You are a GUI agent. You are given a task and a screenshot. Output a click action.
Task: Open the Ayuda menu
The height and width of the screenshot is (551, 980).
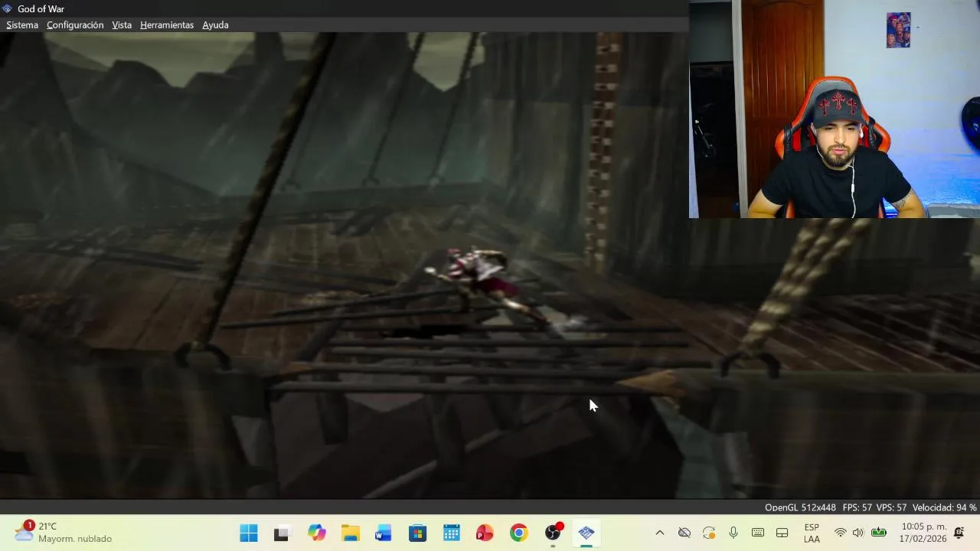coord(215,25)
